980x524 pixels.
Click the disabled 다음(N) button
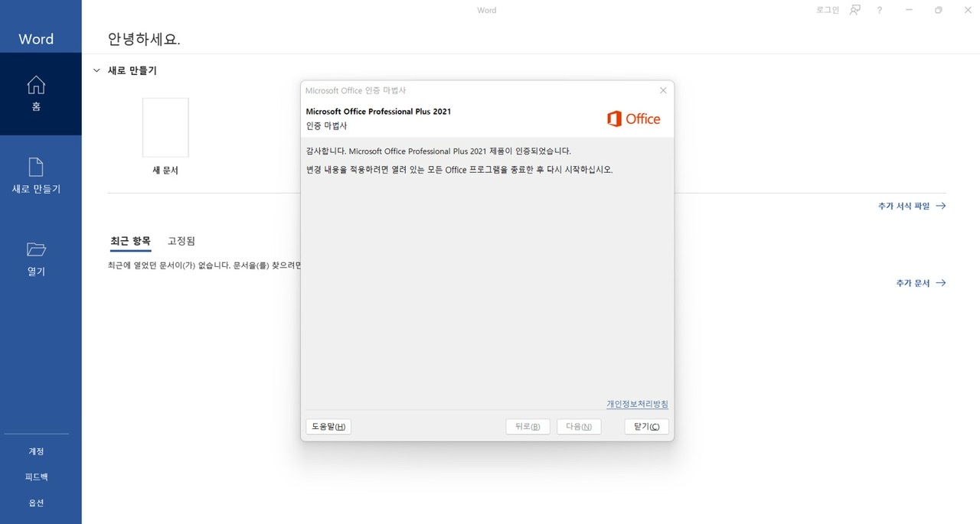[x=579, y=427]
